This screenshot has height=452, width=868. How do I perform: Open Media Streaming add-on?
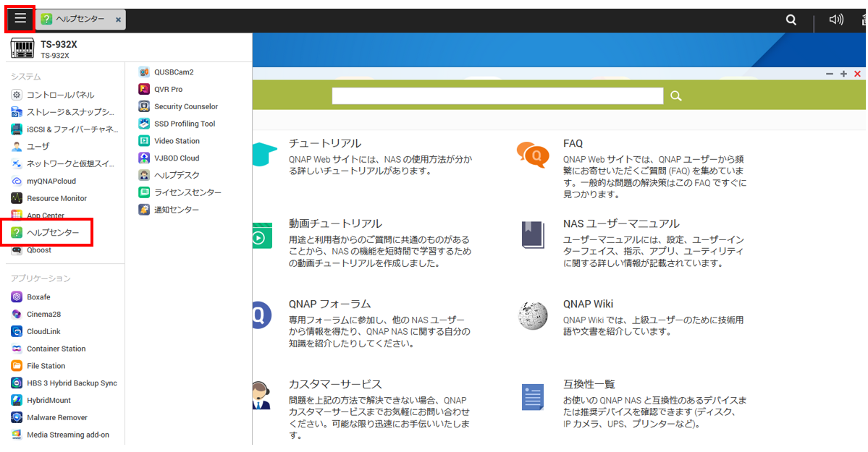click(60, 435)
